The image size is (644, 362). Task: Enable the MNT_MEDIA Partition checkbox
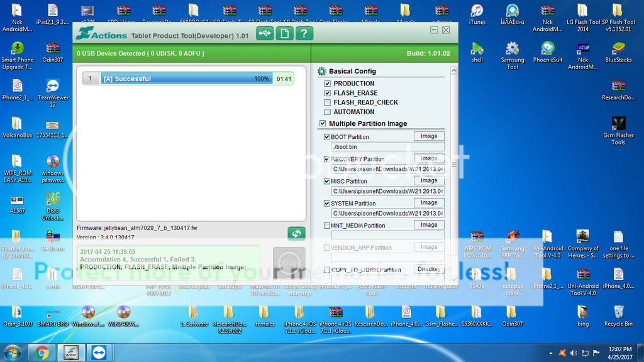tap(326, 226)
